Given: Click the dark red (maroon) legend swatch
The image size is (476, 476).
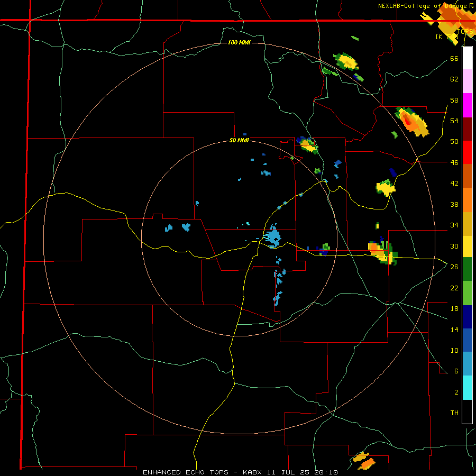Looking at the screenshot, I should point(467,129).
